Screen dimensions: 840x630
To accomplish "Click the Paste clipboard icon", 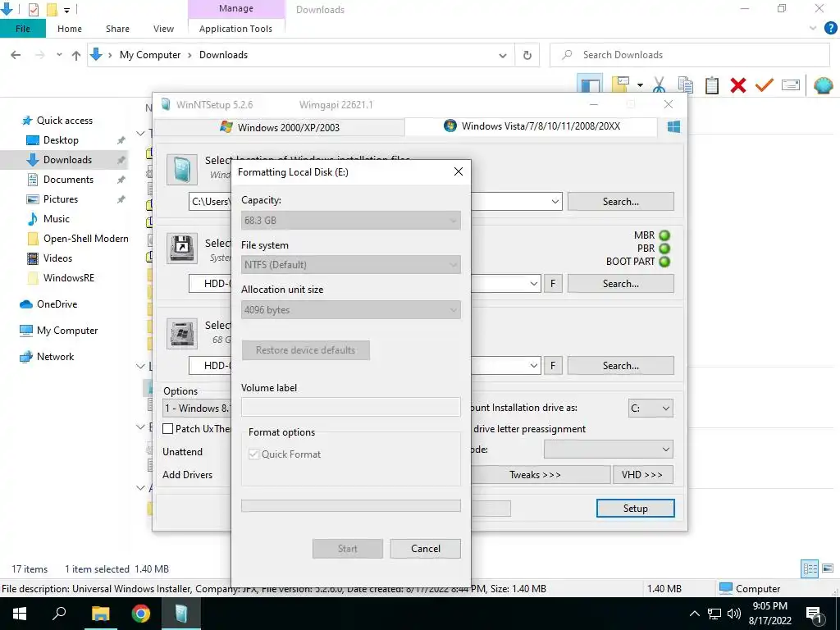I will tap(711, 85).
